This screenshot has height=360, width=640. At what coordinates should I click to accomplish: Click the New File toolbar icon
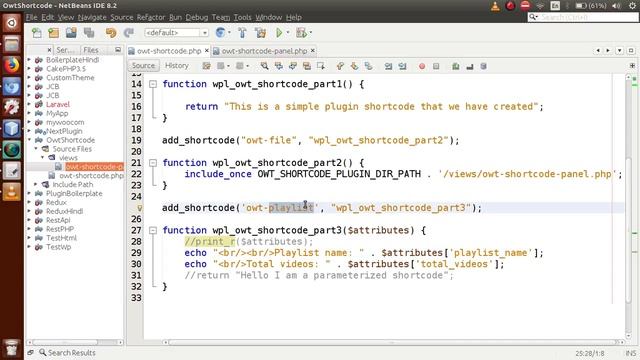click(x=37, y=33)
